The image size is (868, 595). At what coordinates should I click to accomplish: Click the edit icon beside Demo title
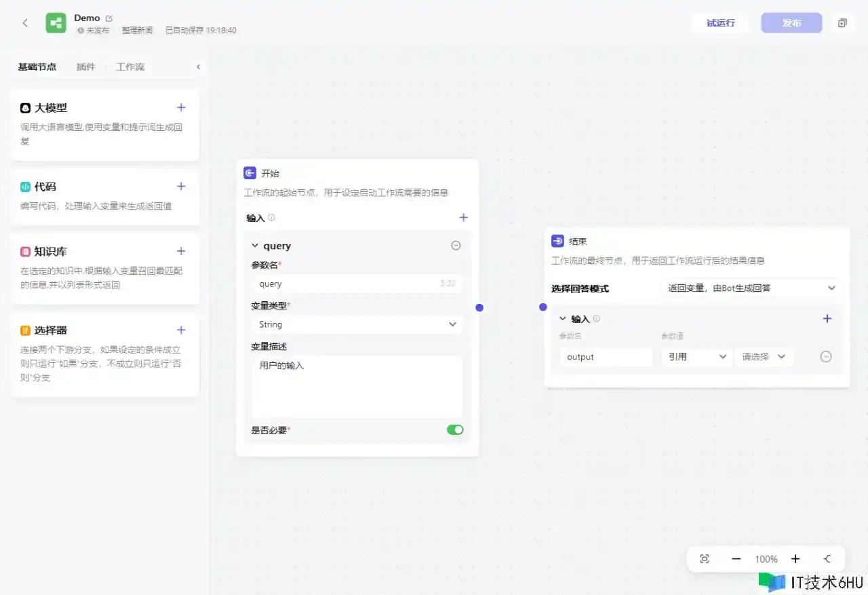[109, 18]
